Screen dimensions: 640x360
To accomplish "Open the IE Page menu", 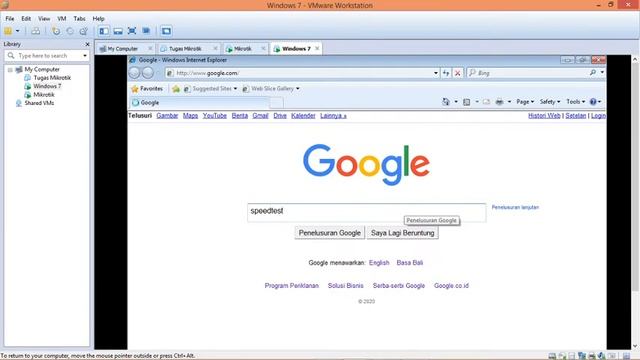I will click(x=525, y=102).
